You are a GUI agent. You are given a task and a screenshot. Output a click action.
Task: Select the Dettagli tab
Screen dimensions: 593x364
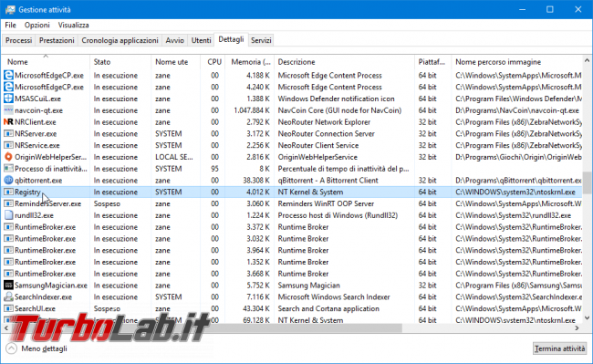click(231, 39)
